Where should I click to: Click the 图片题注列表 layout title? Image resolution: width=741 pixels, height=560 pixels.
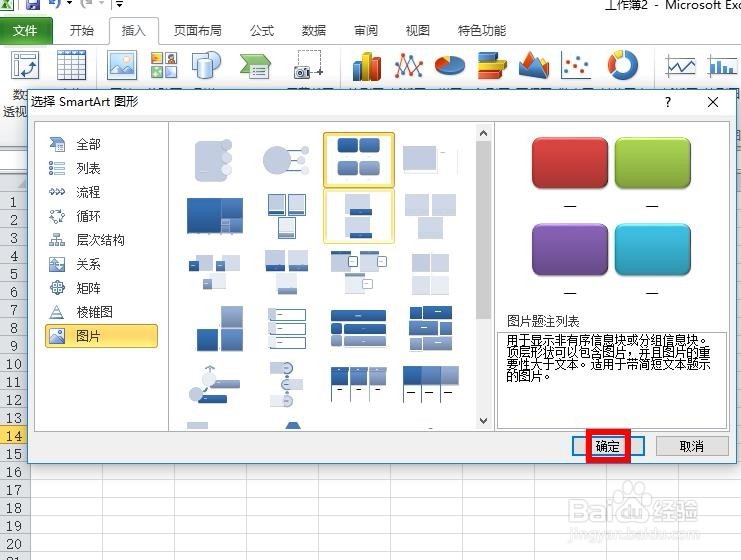coord(543,321)
